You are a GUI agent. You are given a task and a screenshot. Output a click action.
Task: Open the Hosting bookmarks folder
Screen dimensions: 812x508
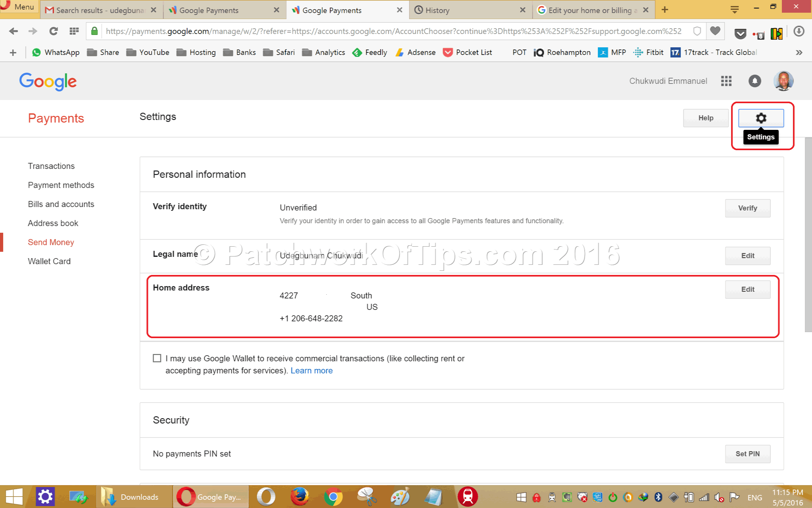pyautogui.click(x=196, y=52)
